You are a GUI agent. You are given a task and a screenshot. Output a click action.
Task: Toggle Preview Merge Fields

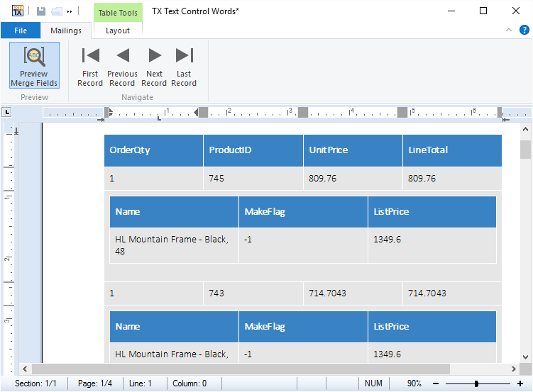(x=34, y=66)
